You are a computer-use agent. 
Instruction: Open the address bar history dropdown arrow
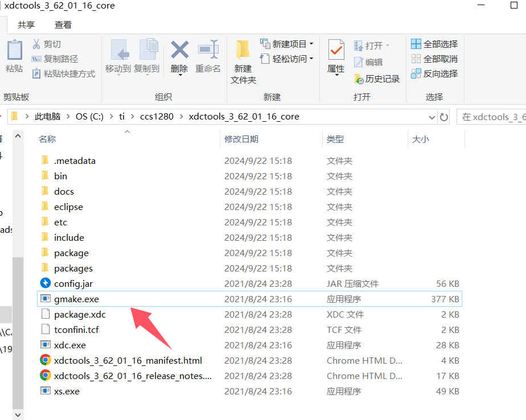(x=432, y=117)
